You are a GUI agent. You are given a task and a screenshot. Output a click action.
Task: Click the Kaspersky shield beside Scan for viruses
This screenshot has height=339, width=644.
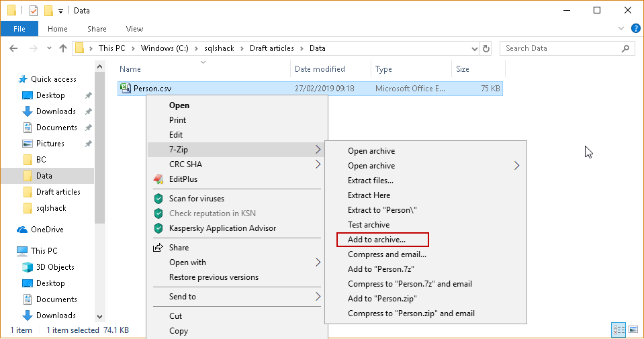click(158, 199)
